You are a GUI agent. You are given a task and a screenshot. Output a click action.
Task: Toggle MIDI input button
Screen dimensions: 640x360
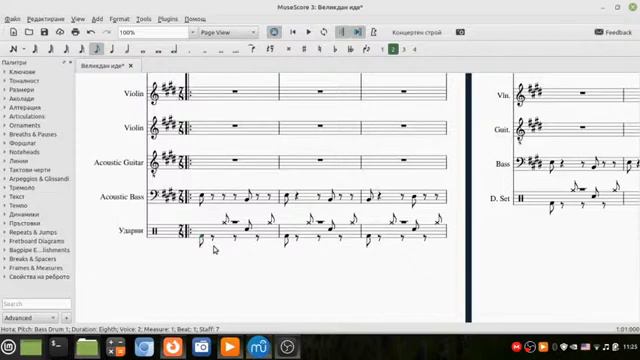tap(274, 32)
